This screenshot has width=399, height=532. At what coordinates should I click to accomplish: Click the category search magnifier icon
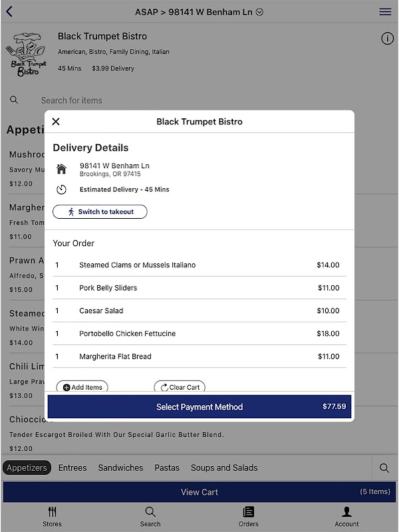click(x=384, y=468)
